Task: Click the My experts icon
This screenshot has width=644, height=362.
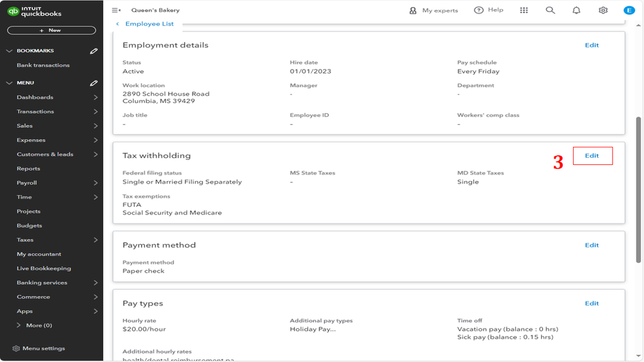Action: (x=413, y=10)
